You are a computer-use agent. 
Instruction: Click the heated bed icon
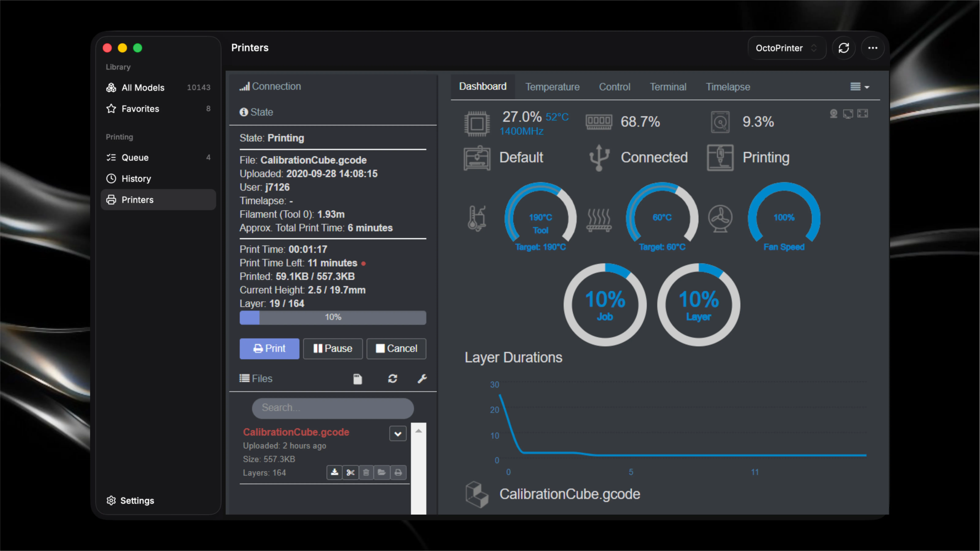point(599,220)
